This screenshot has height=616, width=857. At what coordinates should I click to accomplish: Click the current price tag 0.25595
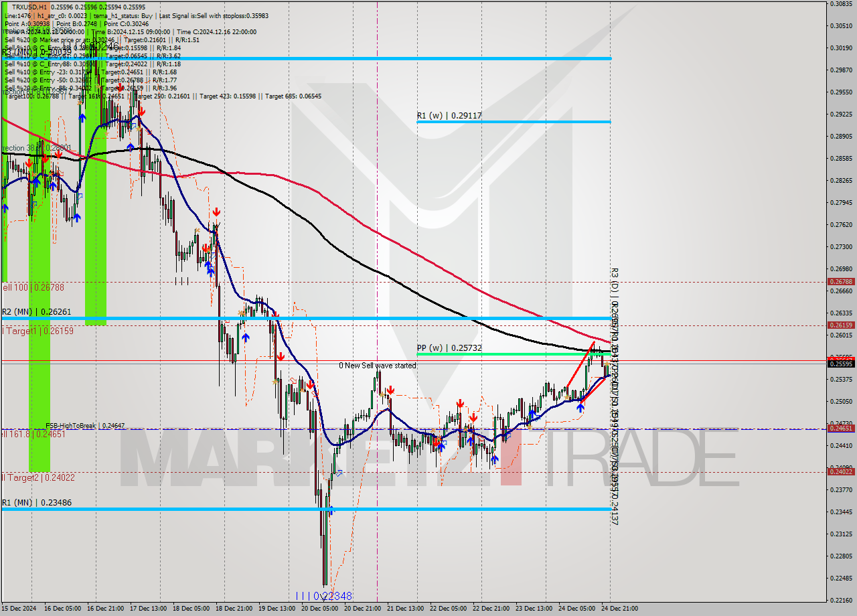pos(841,364)
